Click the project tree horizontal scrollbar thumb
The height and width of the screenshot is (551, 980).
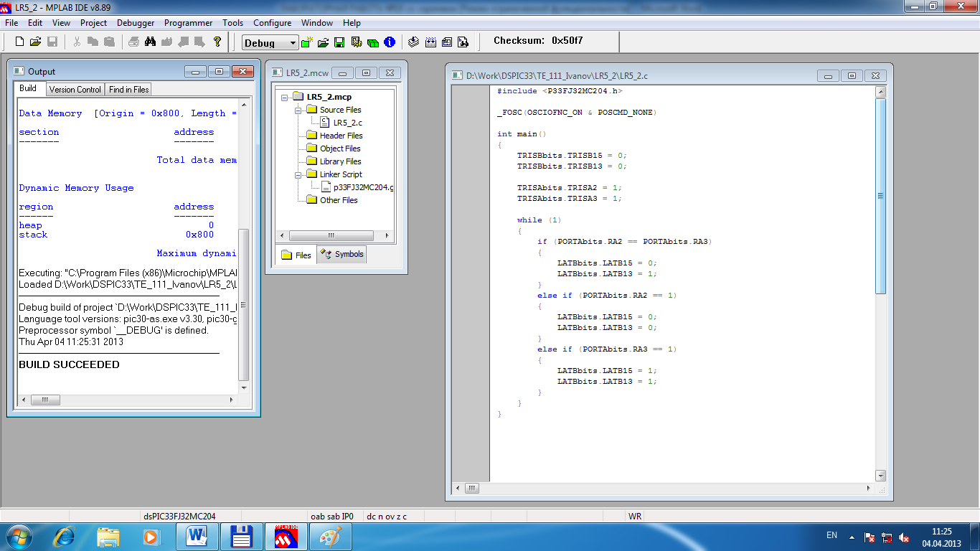331,235
